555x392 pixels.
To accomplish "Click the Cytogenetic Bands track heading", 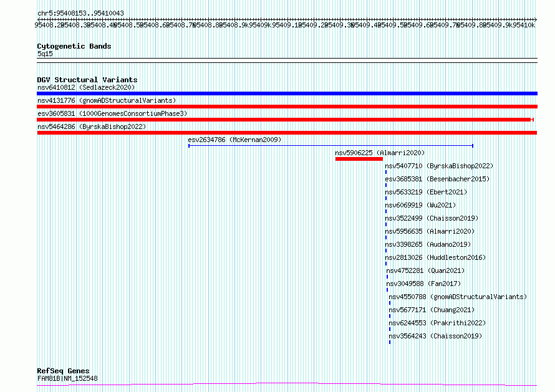I will click(x=74, y=46).
